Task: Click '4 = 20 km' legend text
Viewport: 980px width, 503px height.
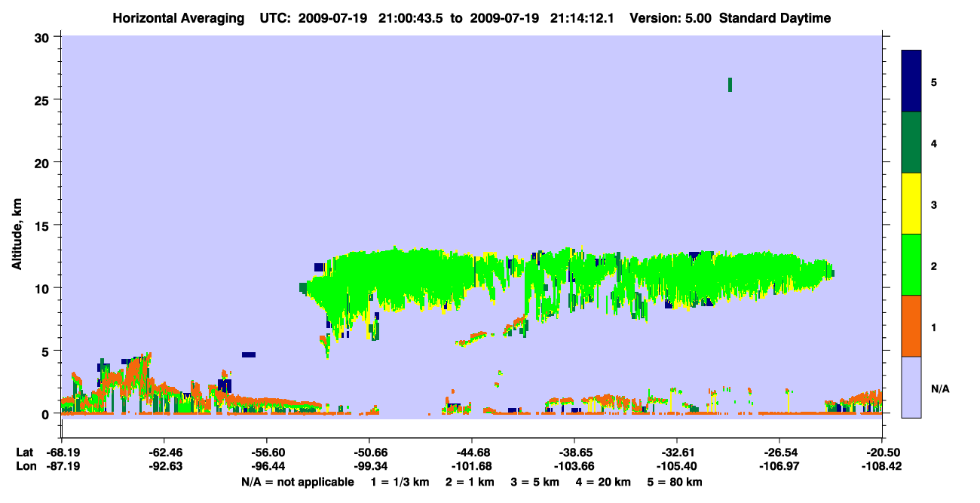Action: click(x=603, y=482)
